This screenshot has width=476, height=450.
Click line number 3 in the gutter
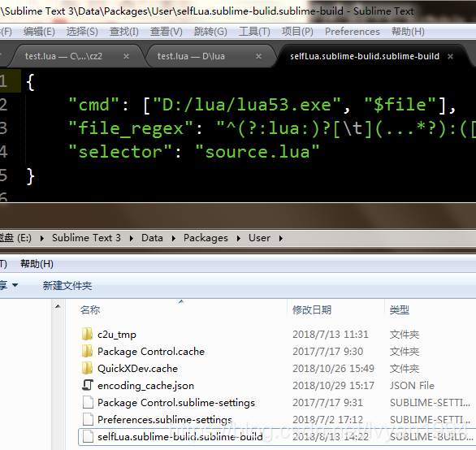pos(3,128)
